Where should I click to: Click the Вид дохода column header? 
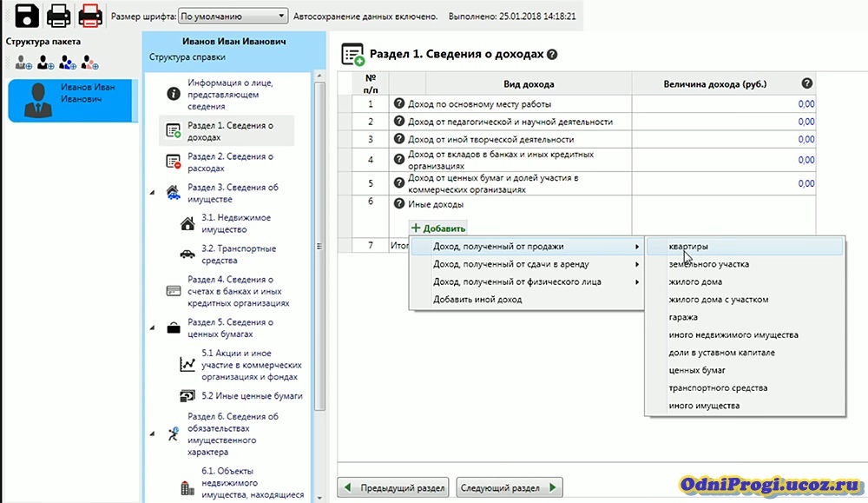pos(529,84)
